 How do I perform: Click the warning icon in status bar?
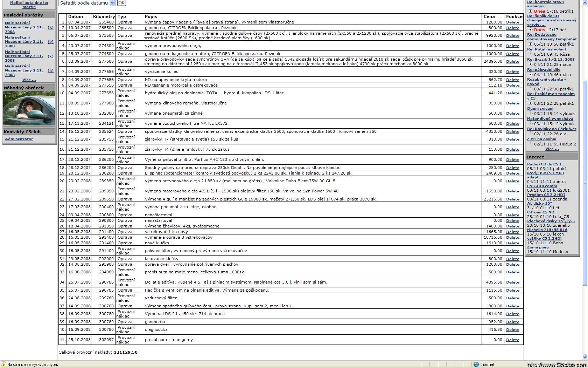pos(4,364)
